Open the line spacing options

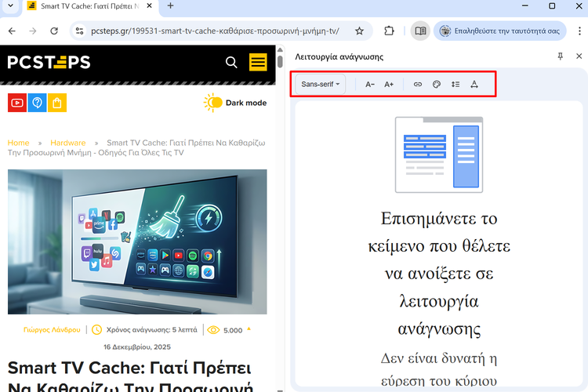coord(456,85)
